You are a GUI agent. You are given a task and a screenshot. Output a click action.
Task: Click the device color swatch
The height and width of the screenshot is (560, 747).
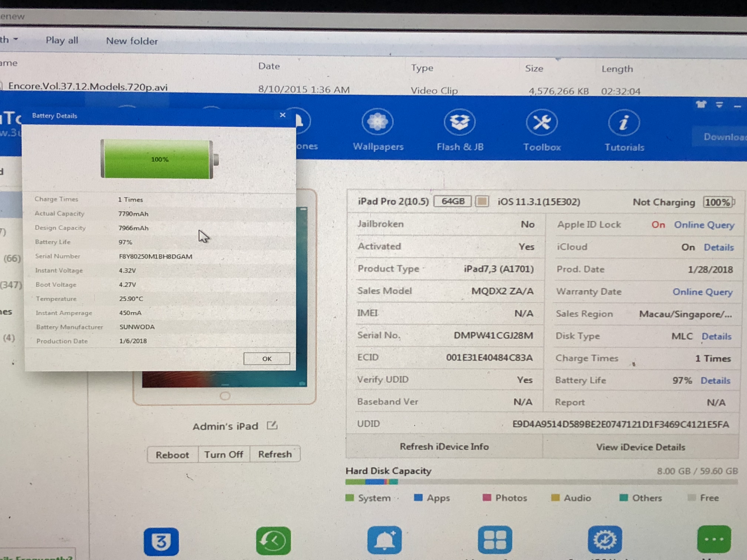click(482, 201)
